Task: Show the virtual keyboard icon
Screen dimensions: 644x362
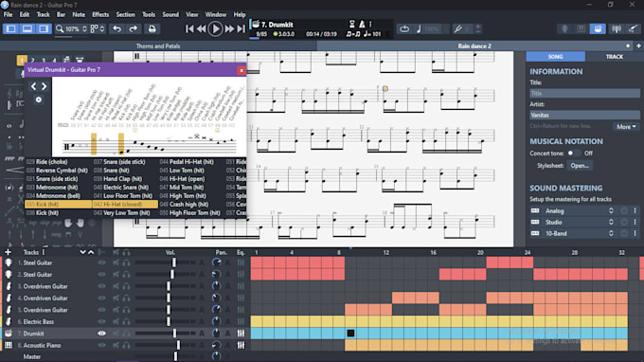Action: point(581,28)
